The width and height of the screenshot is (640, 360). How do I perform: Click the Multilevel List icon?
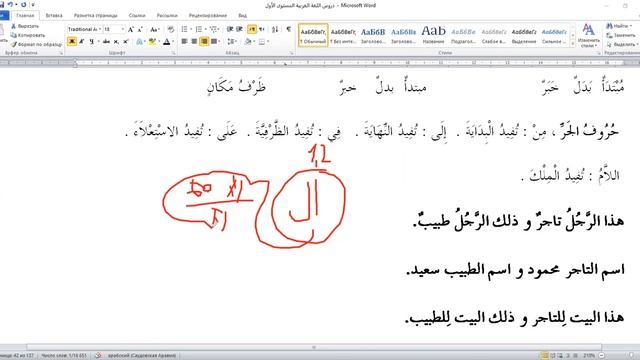213,29
